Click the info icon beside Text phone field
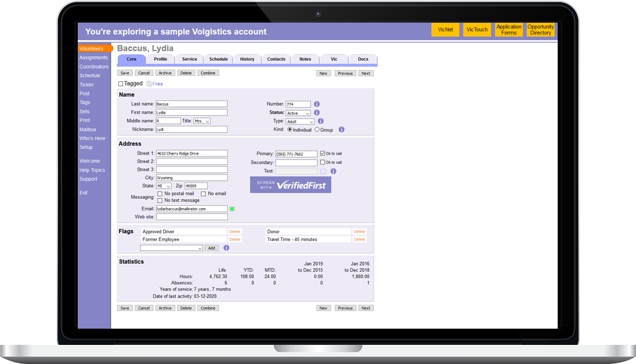 tap(333, 172)
